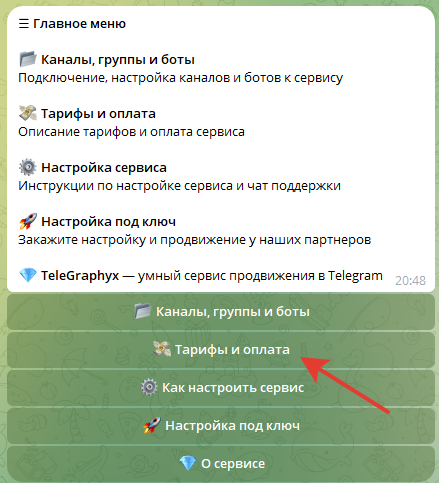This screenshot has height=483, width=439.
Task: Click money emoji beside the message heading Тарифы и оплата
Action: pyautogui.click(x=28, y=113)
